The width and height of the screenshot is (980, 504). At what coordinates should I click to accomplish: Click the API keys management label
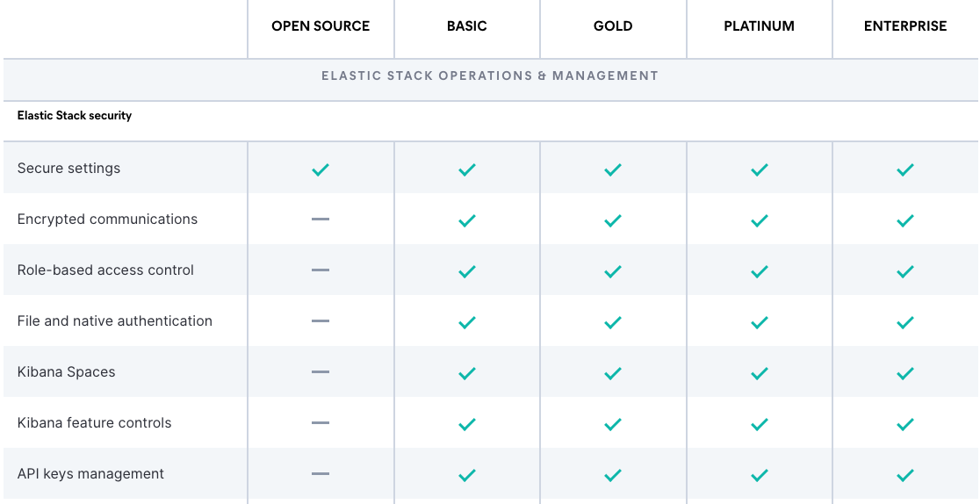pos(90,474)
